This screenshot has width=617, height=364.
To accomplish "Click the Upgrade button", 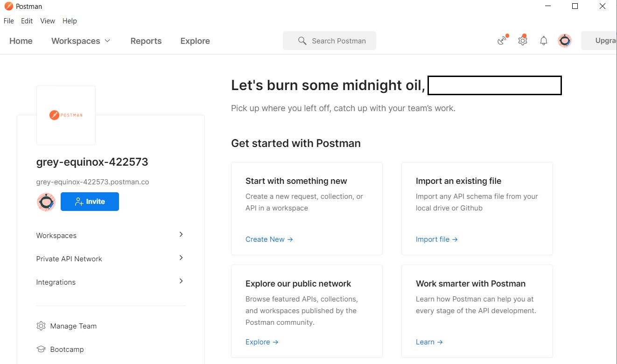I will click(599, 41).
